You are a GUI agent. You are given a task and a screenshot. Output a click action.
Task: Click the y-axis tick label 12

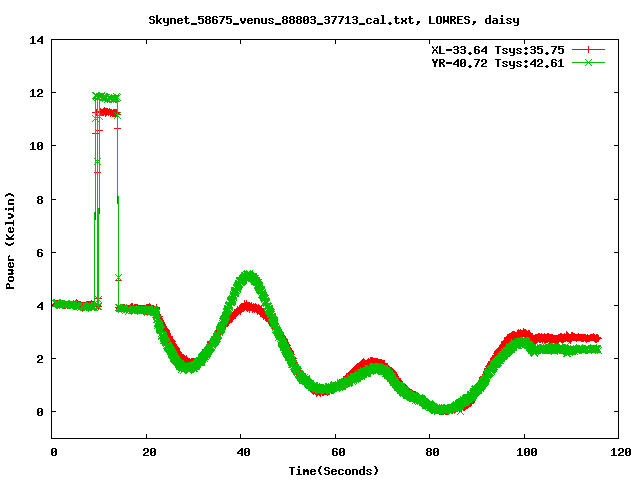(36, 93)
